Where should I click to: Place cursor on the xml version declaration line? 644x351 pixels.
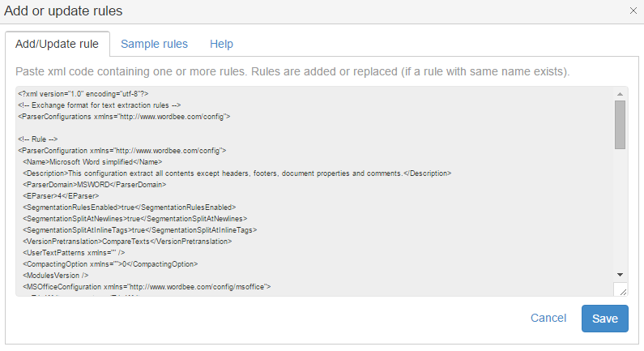pos(83,94)
